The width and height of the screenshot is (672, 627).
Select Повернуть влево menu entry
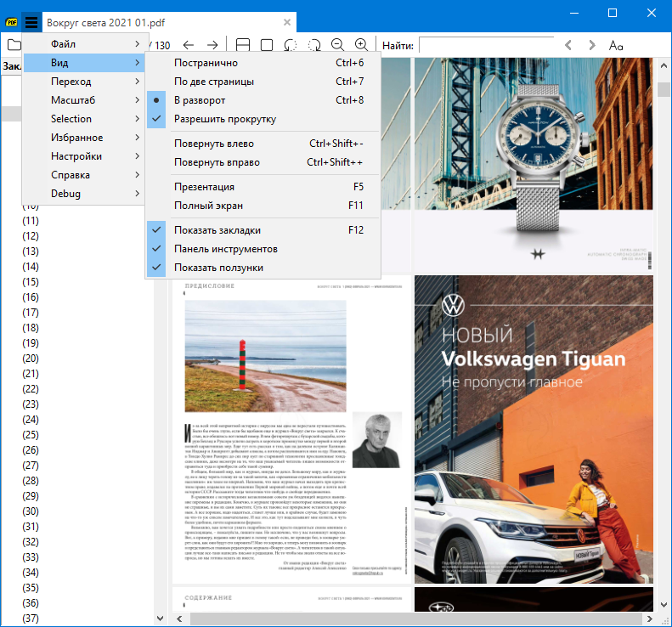point(263,144)
